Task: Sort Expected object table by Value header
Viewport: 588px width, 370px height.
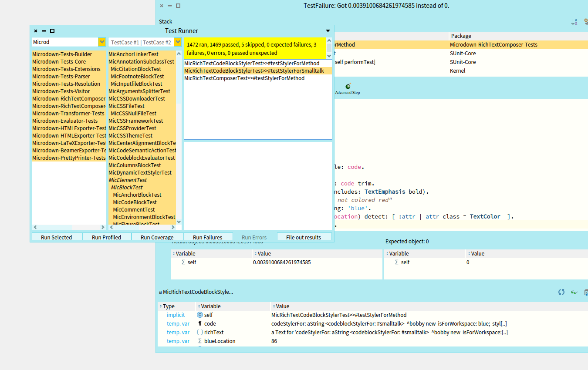Action: point(527,253)
